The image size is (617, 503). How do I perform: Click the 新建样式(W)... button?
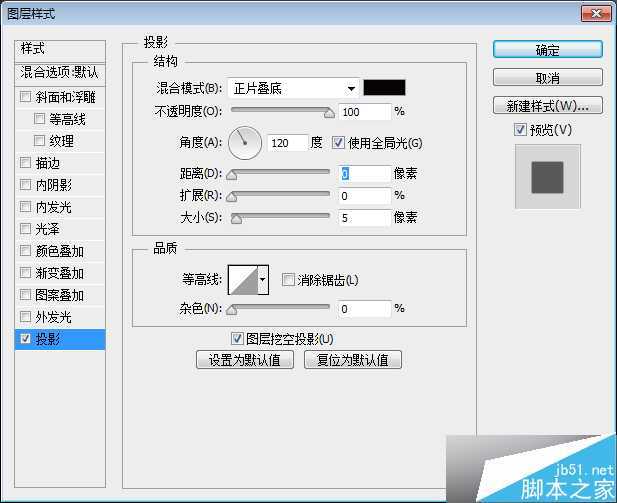coord(547,105)
